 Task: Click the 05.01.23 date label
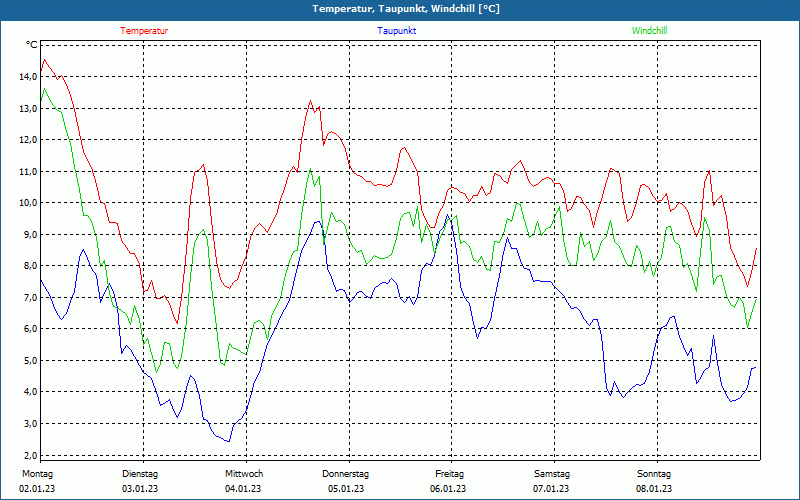(346, 489)
